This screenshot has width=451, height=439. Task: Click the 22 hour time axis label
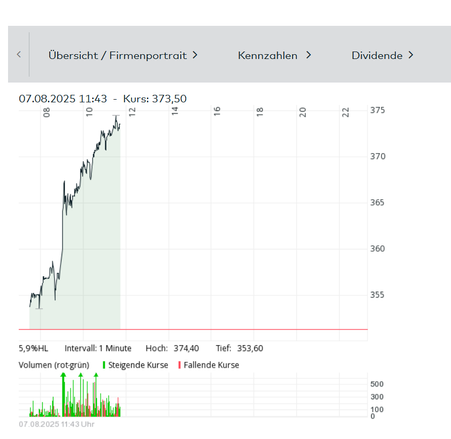click(346, 112)
